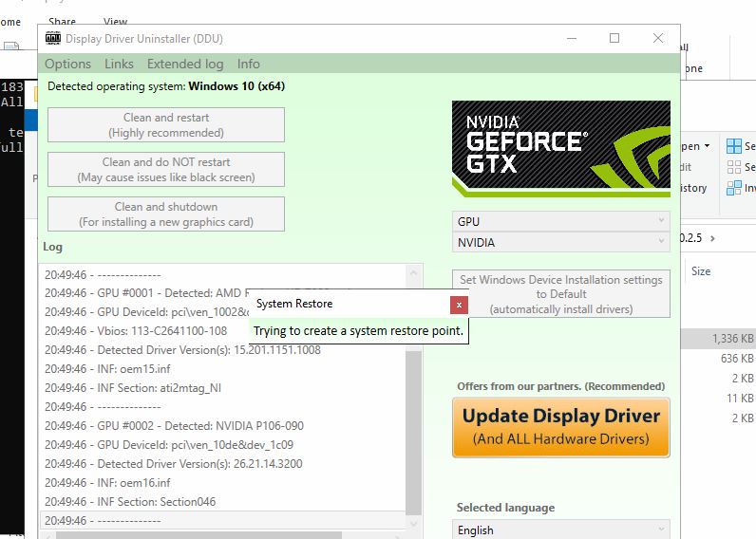Select the 636 KB file row in Explorer

click(718, 359)
